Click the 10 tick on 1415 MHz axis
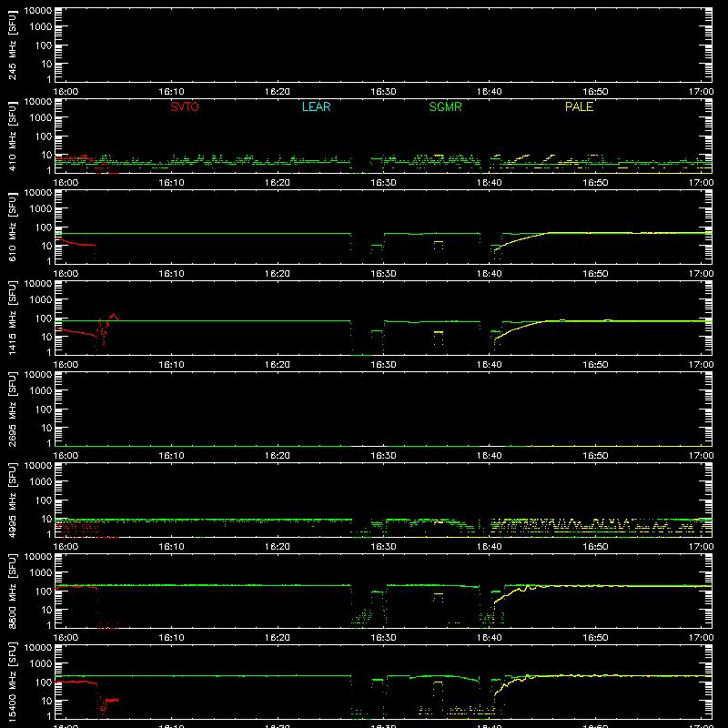 [x=47, y=337]
